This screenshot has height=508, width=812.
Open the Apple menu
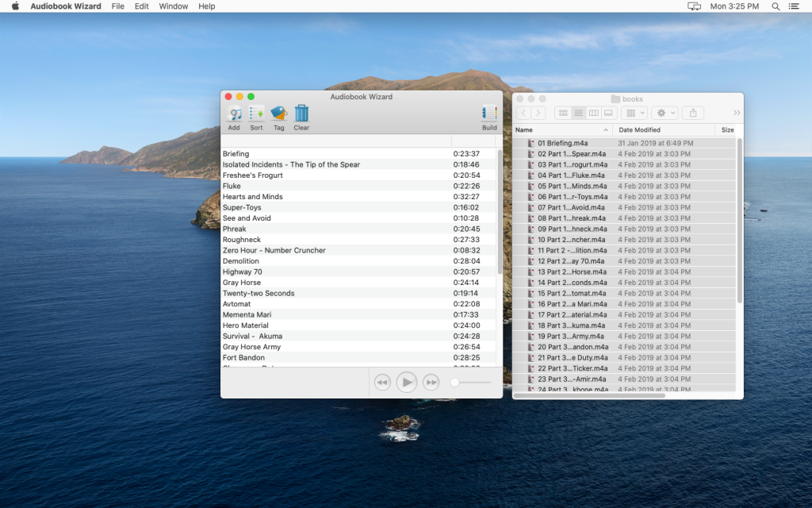point(16,6)
